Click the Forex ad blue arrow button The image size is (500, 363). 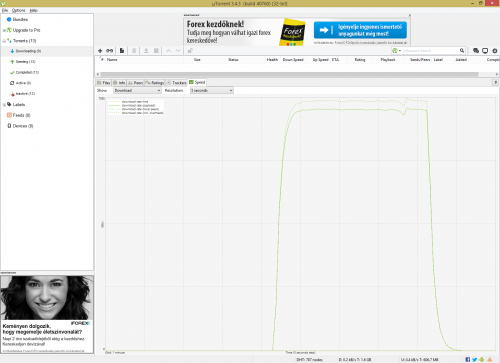tap(360, 30)
